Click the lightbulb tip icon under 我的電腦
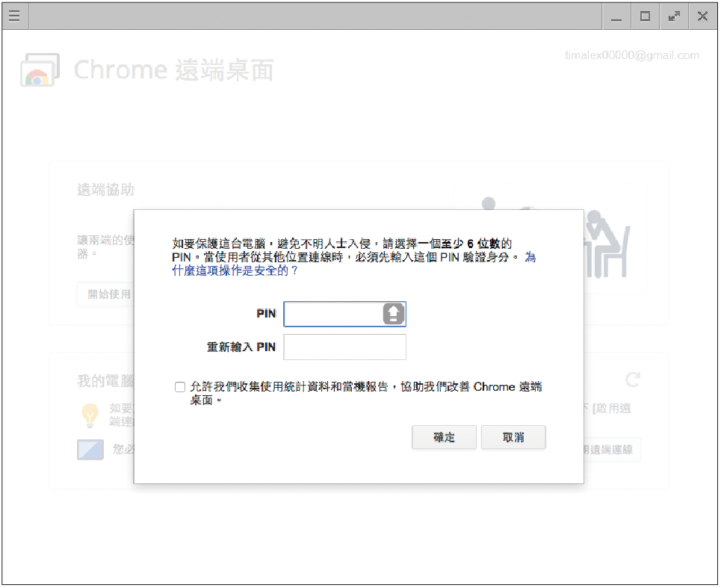Viewport: 721px width, 588px height. point(90,415)
